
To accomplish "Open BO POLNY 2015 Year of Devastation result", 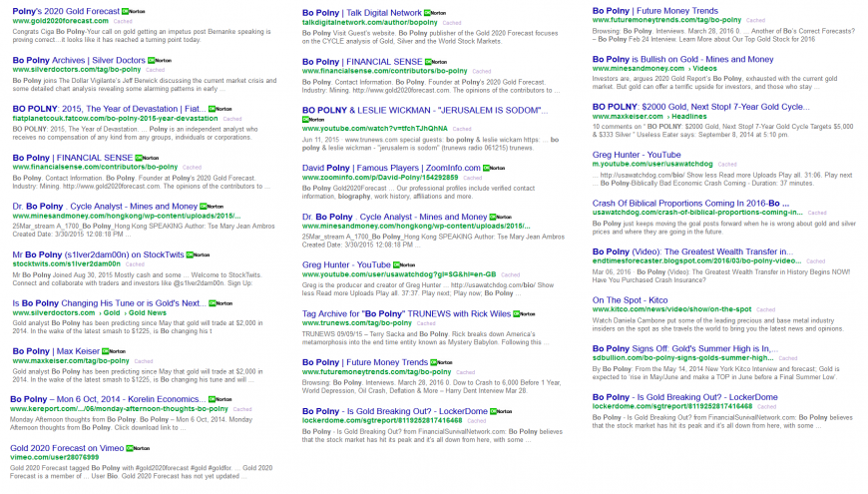I will pyautogui.click(x=109, y=109).
